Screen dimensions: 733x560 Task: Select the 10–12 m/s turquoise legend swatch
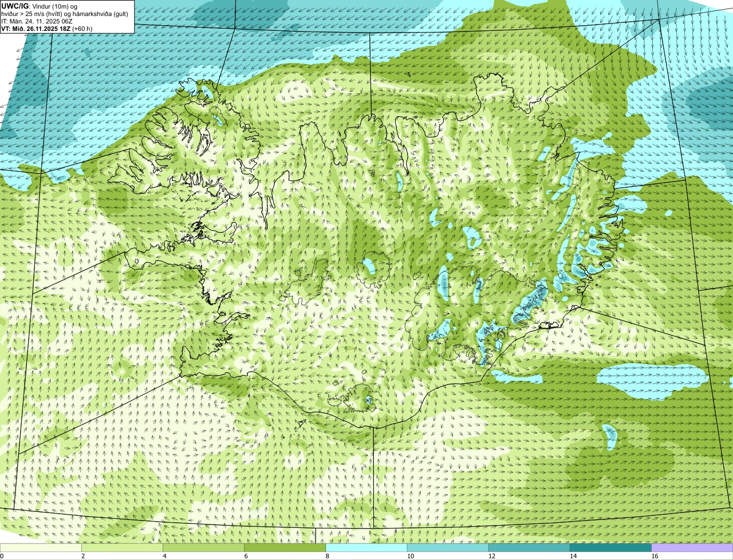[x=448, y=547]
